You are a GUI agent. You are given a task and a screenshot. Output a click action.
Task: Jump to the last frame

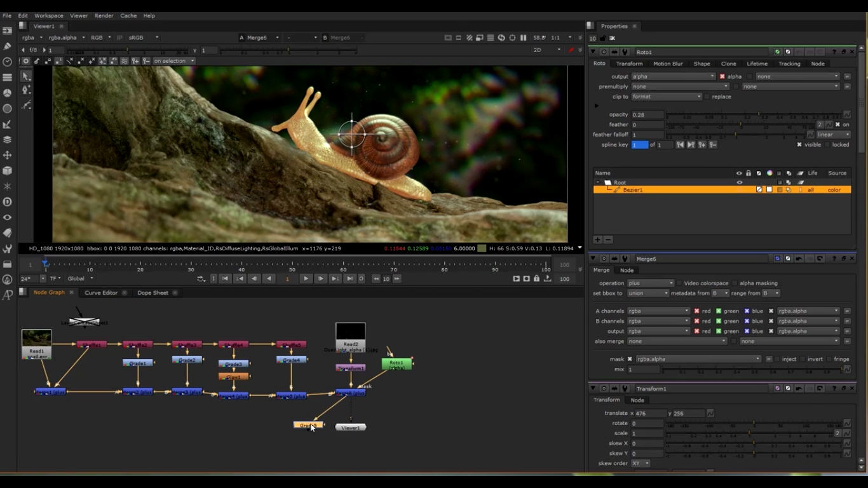[x=349, y=279]
